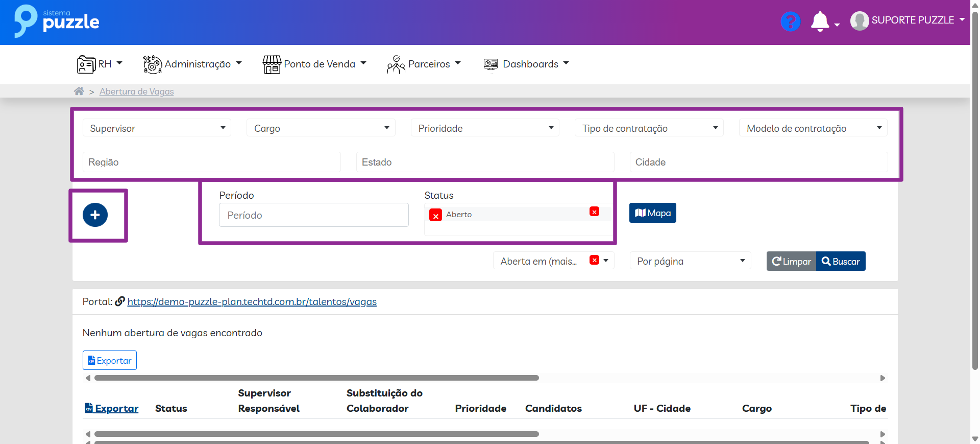Click the Puzzle logo in header
Image resolution: width=980 pixels, height=444 pixels.
pos(57,21)
